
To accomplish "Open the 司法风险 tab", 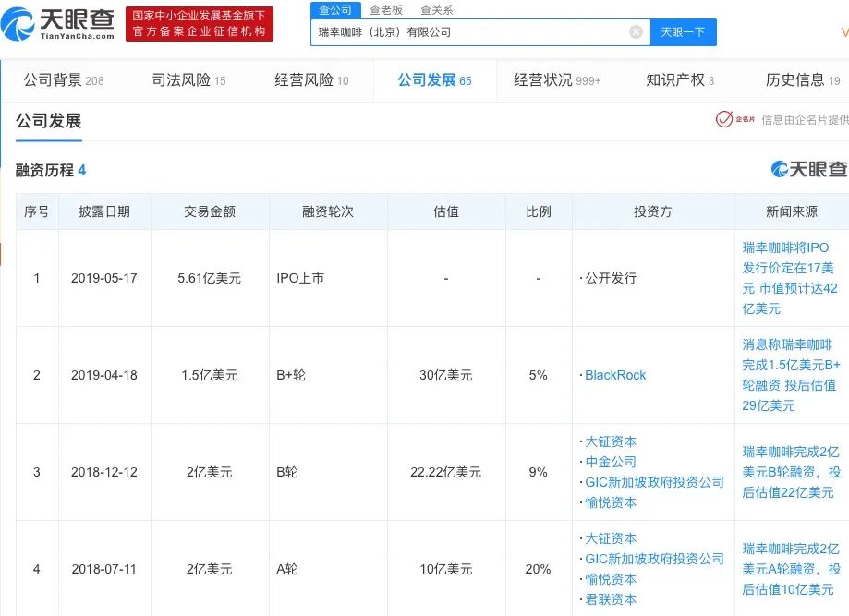I will click(188, 80).
